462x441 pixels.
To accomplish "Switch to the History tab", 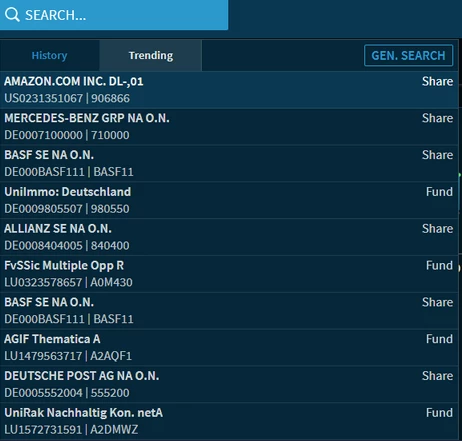I will 49,55.
